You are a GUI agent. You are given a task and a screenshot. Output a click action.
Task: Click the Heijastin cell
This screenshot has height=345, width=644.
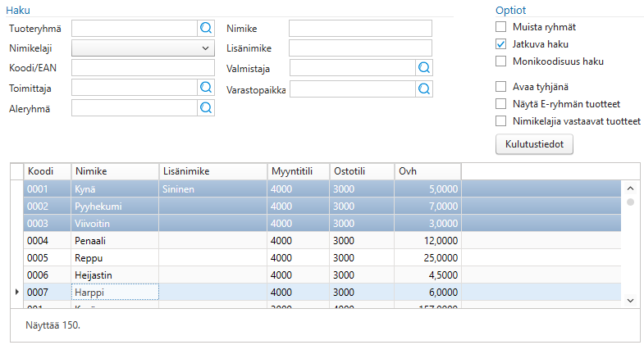coord(115,275)
